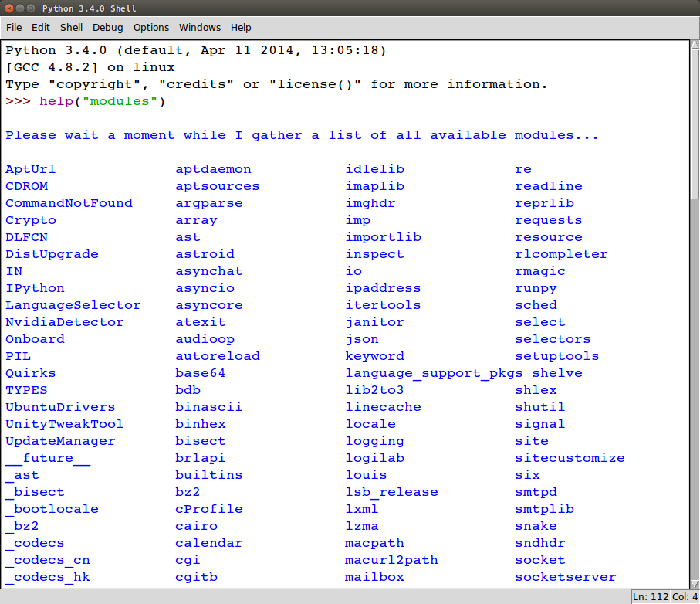Click the setuptools module entry
This screenshot has height=604, width=700.
[556, 356]
